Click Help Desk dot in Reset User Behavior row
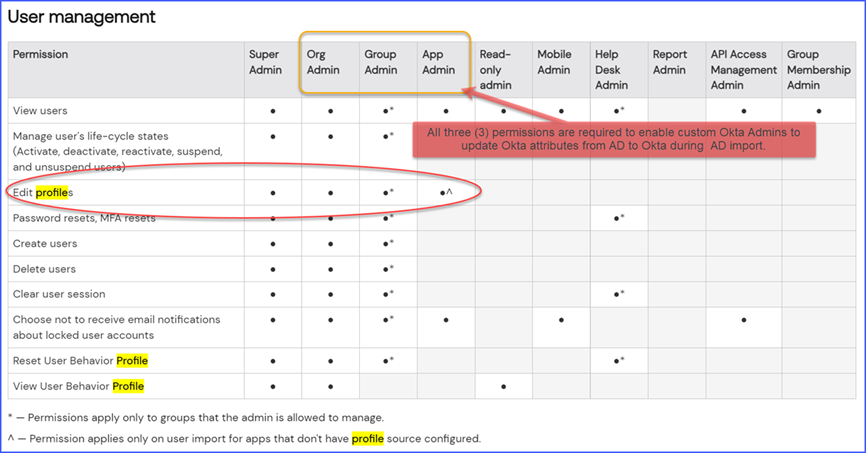 pyautogui.click(x=619, y=360)
